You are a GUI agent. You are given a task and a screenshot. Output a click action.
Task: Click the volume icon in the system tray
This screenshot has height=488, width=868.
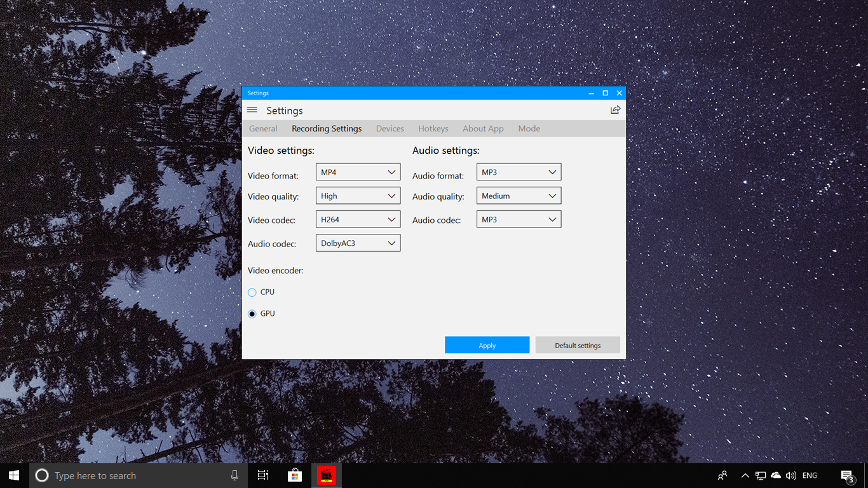point(790,475)
